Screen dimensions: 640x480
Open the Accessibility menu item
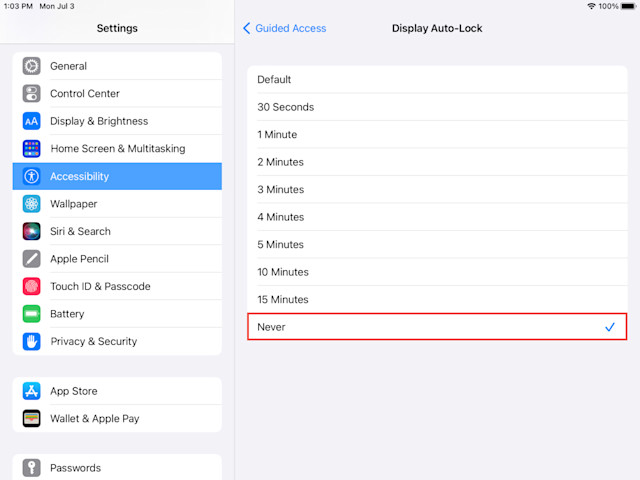point(117,176)
